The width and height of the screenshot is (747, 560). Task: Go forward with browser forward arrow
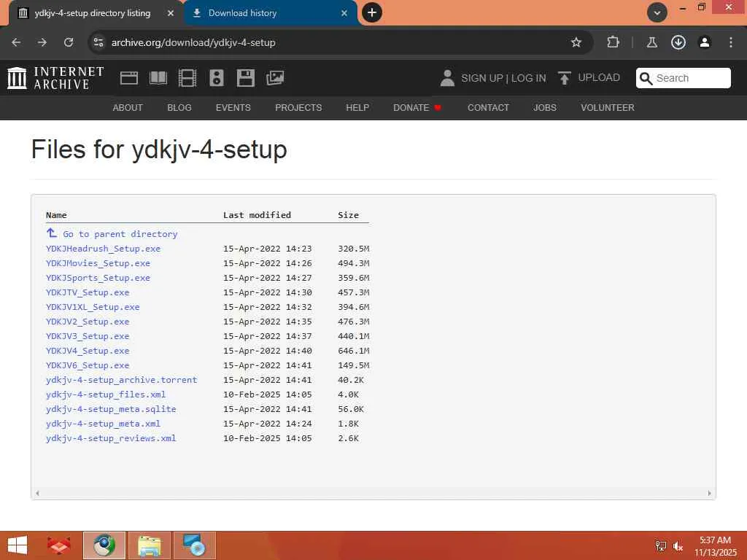pos(42,42)
